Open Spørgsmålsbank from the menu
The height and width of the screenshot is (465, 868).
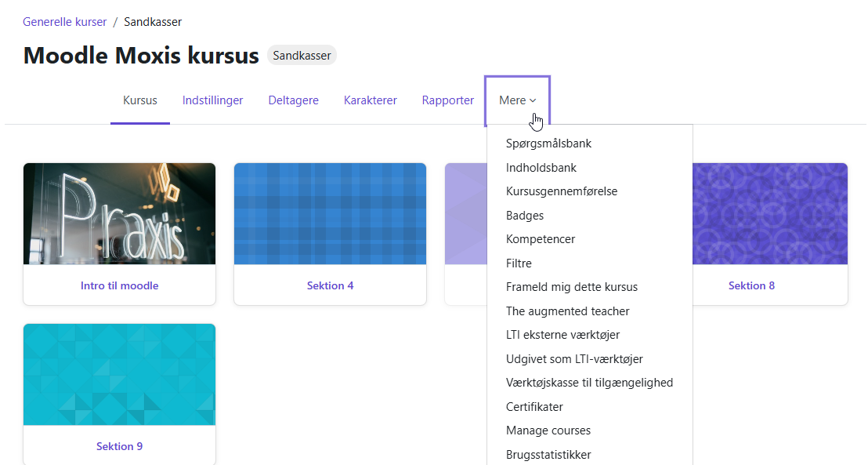click(x=548, y=143)
